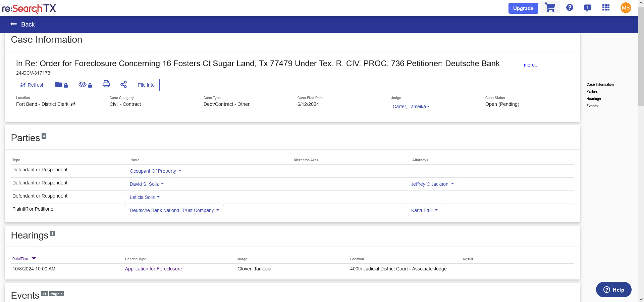Image resolution: width=644 pixels, height=302 pixels.
Task: Click the Hearings count badge
Action: point(52,233)
